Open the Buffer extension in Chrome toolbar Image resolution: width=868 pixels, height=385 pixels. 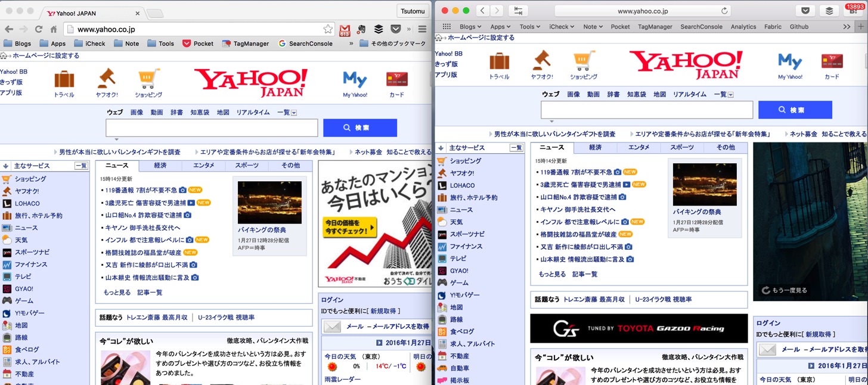click(379, 29)
